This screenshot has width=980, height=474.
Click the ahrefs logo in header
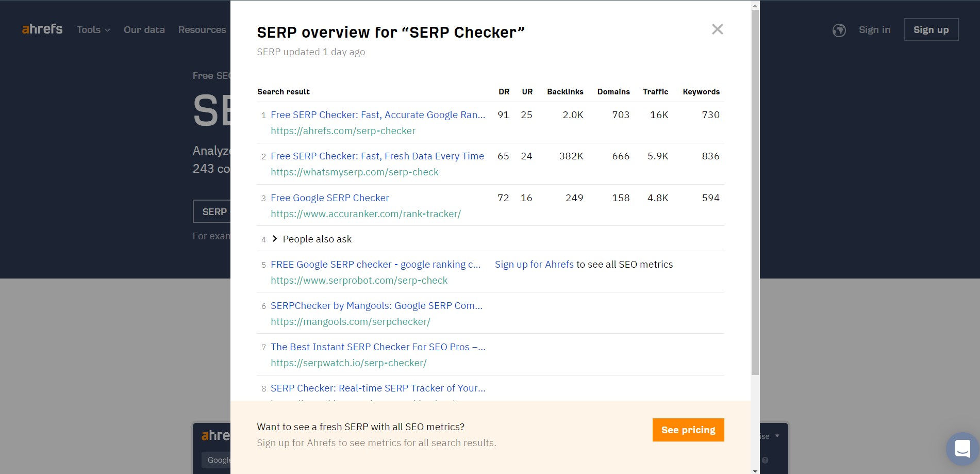point(42,29)
